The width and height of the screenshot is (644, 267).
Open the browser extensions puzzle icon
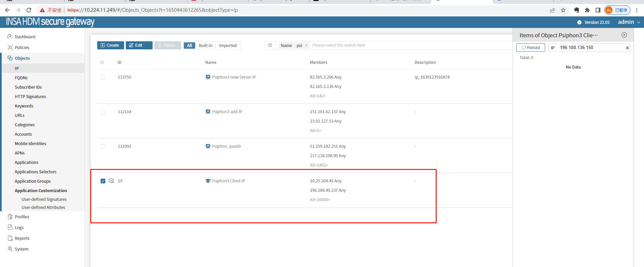click(x=587, y=10)
